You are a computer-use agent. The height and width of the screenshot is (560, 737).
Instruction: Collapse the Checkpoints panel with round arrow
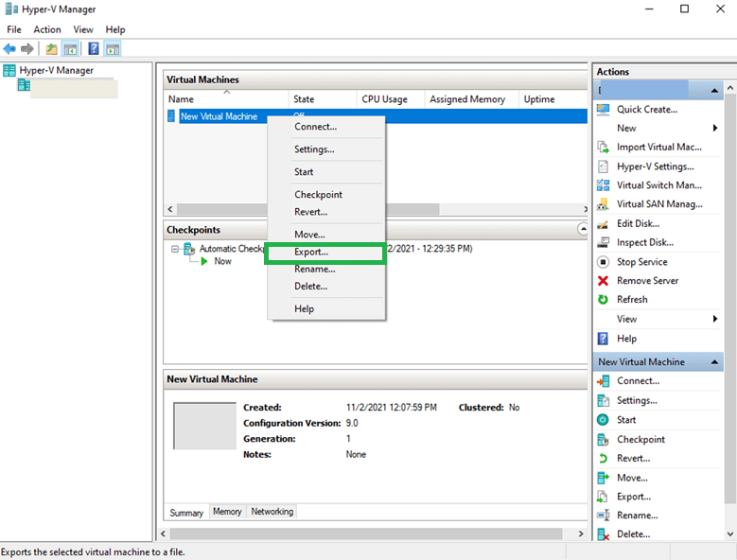(583, 229)
